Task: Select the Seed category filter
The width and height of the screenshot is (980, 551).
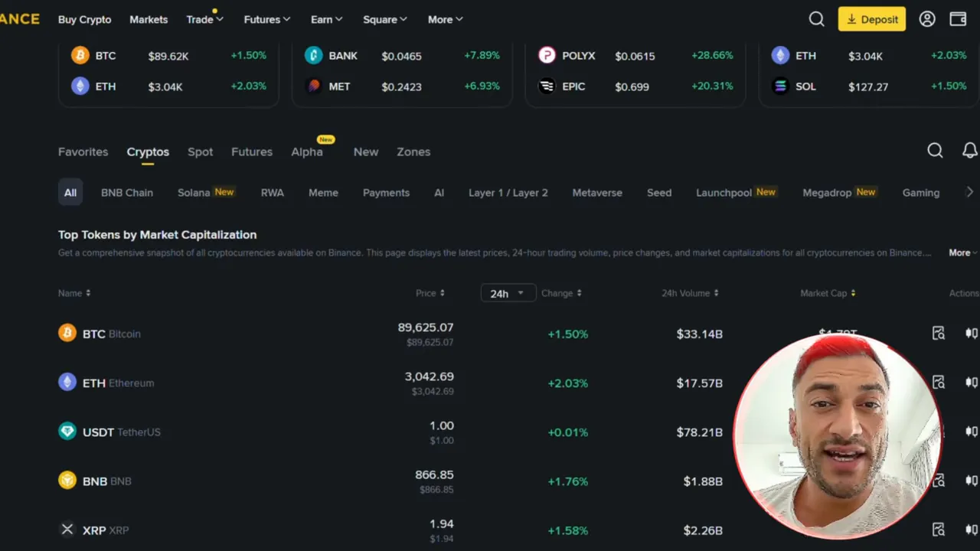Action: [659, 192]
